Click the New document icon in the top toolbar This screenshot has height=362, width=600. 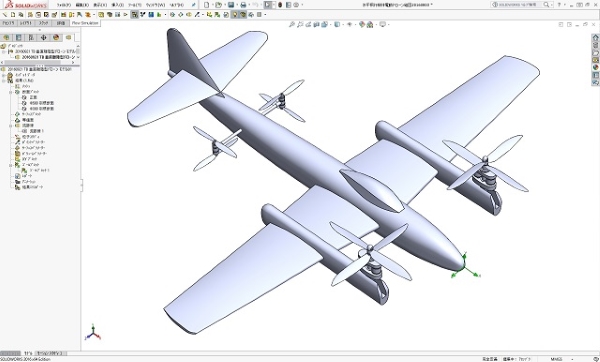[x=207, y=5]
